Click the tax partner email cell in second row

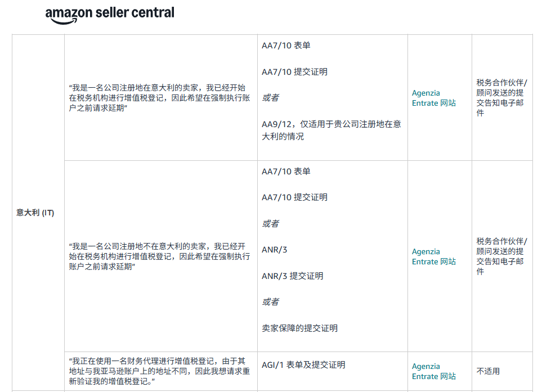(501, 256)
